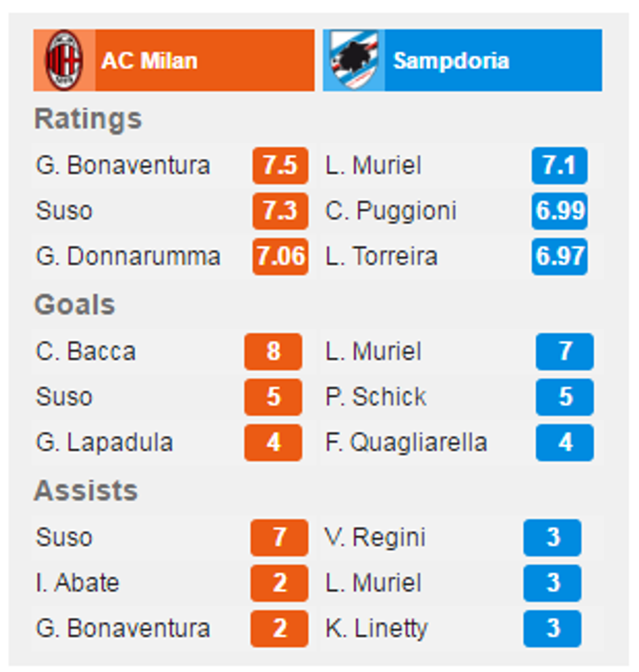Click I. Abate in Assists list
Viewport: 639px width, 672px height.
[78, 583]
